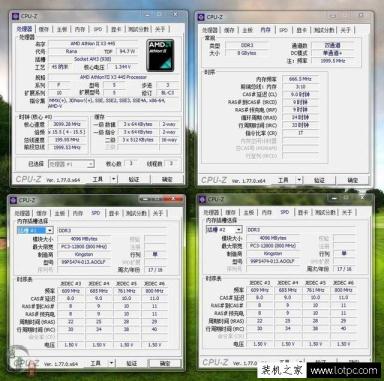Click the Rana code name field

[x=71, y=51]
